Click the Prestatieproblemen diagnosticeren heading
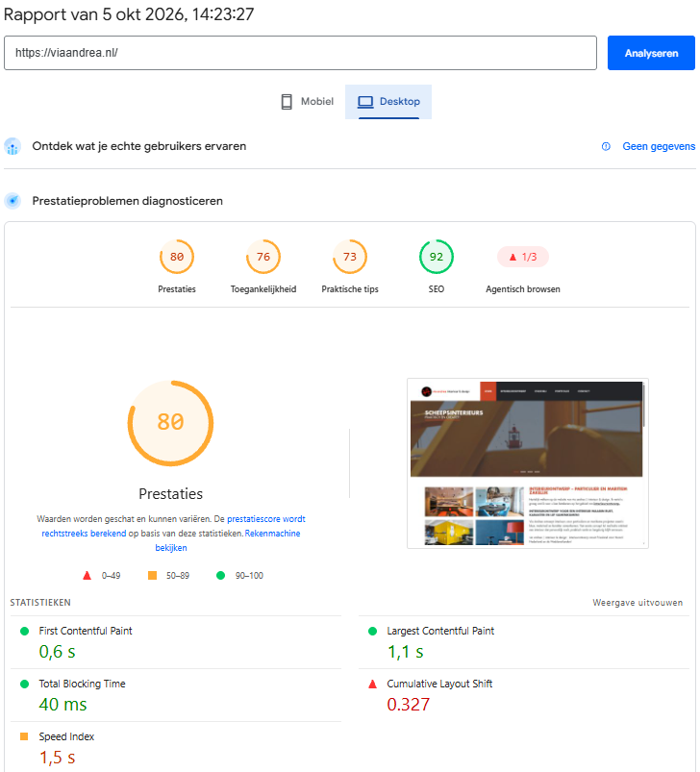Screen dimensions: 700x772 pos(128,201)
